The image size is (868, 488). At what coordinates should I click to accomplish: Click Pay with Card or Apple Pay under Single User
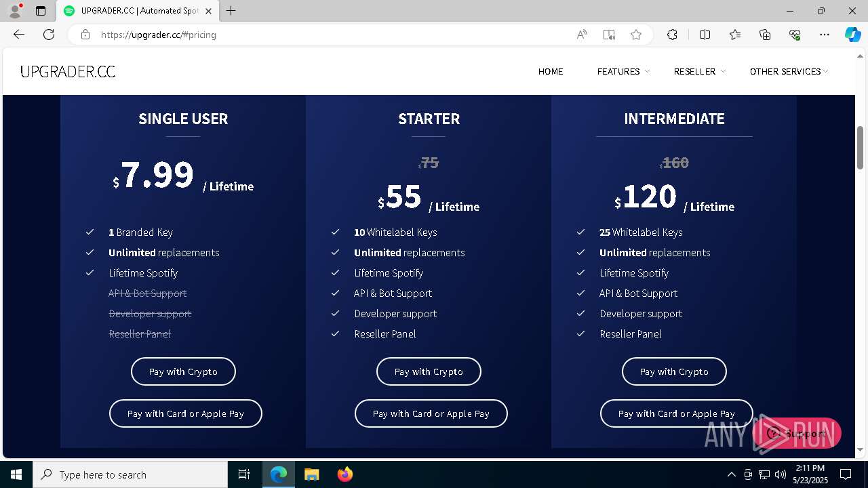[x=186, y=413]
